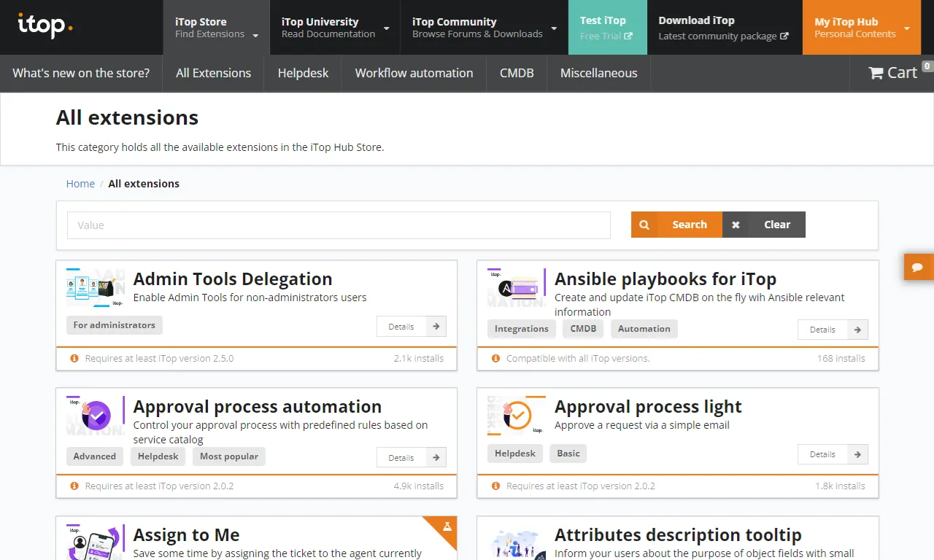Open What's new on the store tab
This screenshot has height=560, width=934.
coord(81,73)
